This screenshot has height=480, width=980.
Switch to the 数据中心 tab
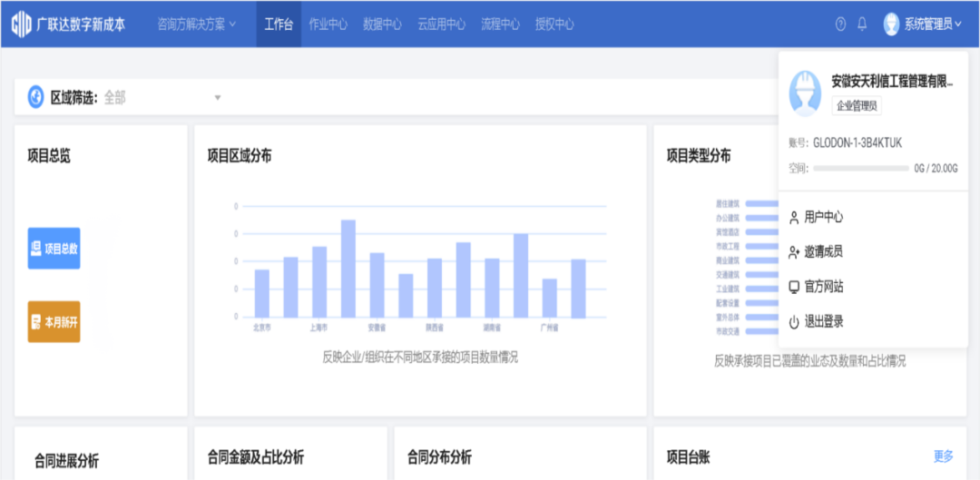pos(381,24)
